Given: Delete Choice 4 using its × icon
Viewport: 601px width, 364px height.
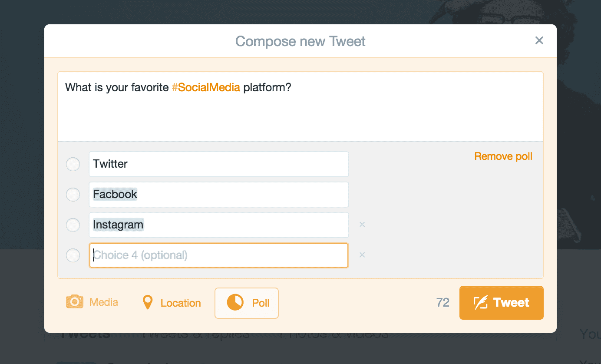Looking at the screenshot, I should (362, 255).
